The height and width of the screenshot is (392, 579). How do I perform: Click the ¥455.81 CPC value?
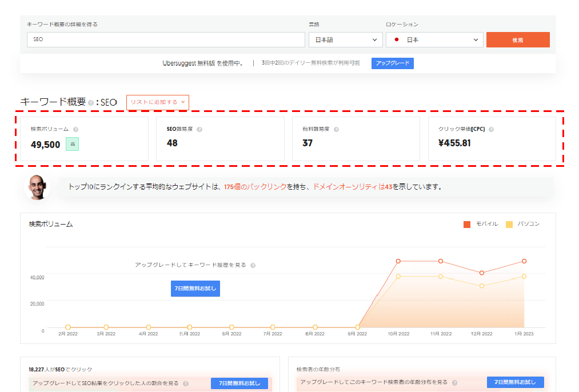click(454, 143)
